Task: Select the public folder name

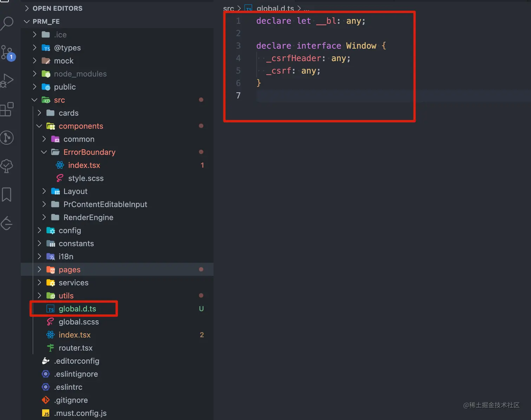Action: coord(65,87)
